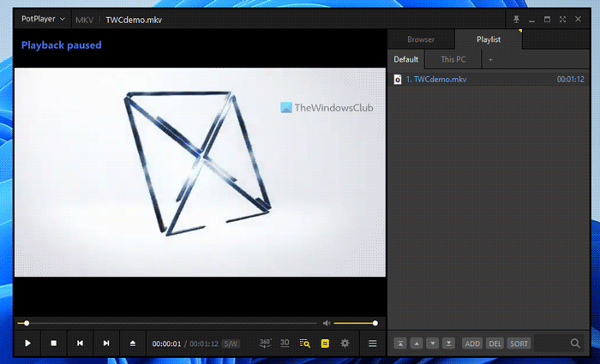The image size is (600, 364).
Task: Click the playlist search magnifier icon
Action: pos(575,343)
